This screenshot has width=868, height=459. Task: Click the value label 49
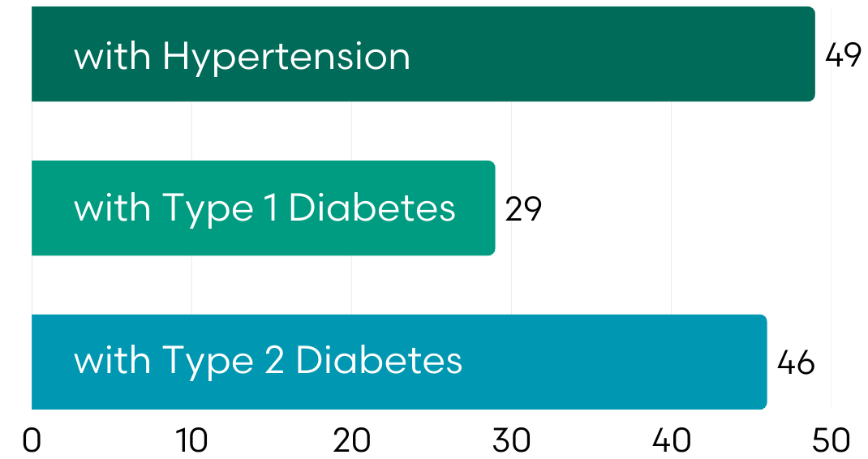[843, 56]
